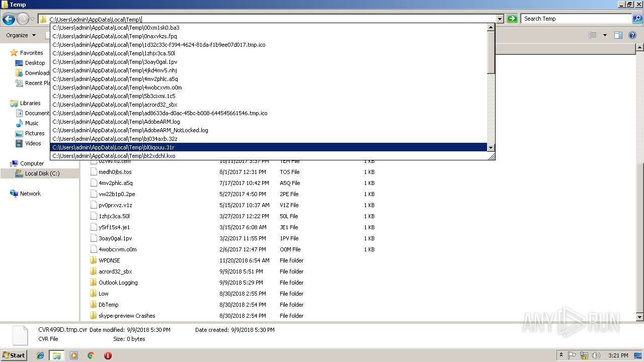This screenshot has height=362, width=644.
Task: Select file y5rf15s4.je1
Action: coord(114,227)
